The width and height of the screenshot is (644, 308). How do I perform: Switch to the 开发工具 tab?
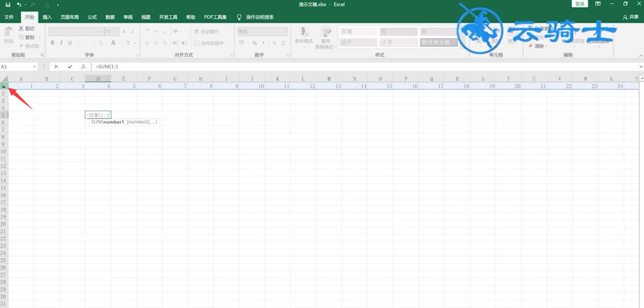pyautogui.click(x=168, y=17)
